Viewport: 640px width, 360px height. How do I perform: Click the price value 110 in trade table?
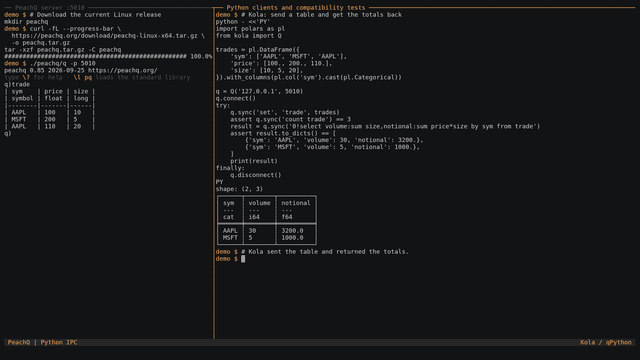click(50, 126)
